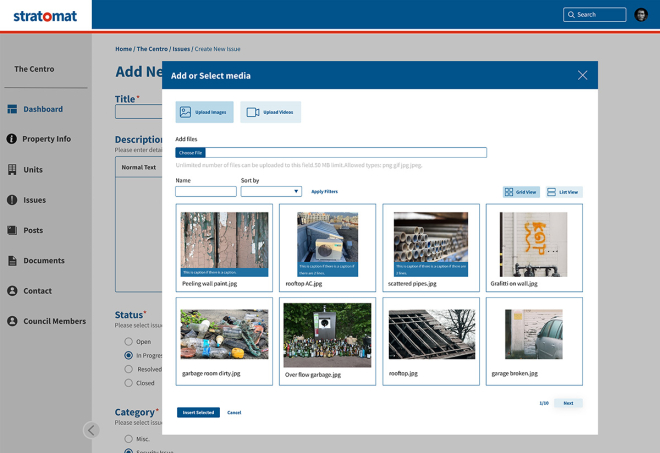Image resolution: width=660 pixels, height=453 pixels.
Task: Click Cancel in the media dialog
Action: 234,413
